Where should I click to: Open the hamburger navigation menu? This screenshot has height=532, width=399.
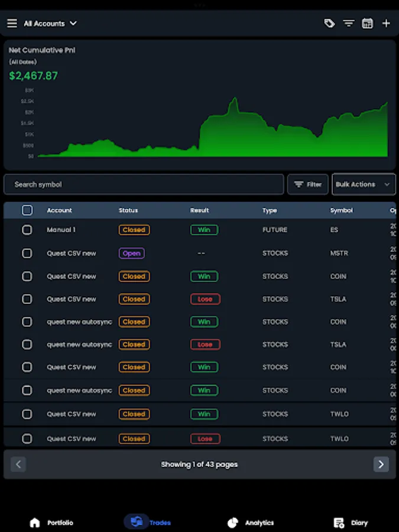(x=12, y=24)
